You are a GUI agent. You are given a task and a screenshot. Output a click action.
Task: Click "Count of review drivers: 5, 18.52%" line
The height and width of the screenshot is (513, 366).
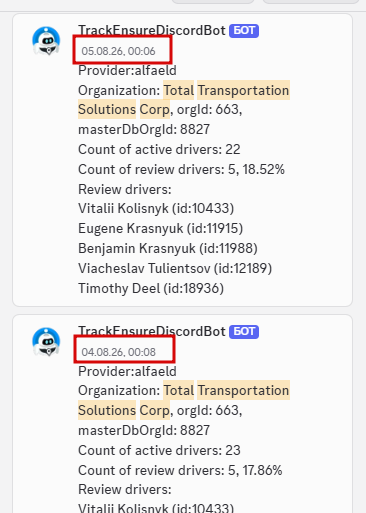(x=181, y=169)
